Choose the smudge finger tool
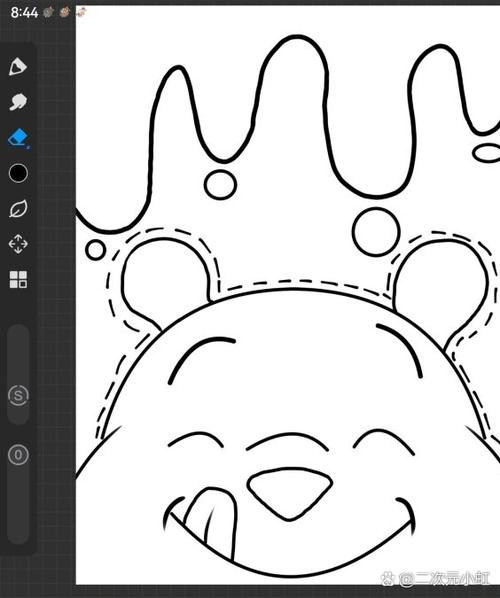Viewport: 500px width, 598px height. tap(18, 102)
